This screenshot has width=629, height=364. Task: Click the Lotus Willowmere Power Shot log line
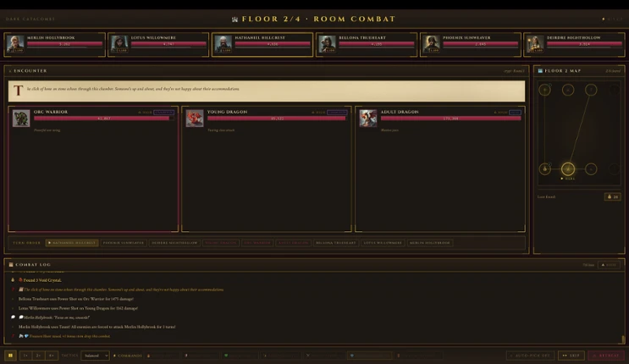[78, 308]
